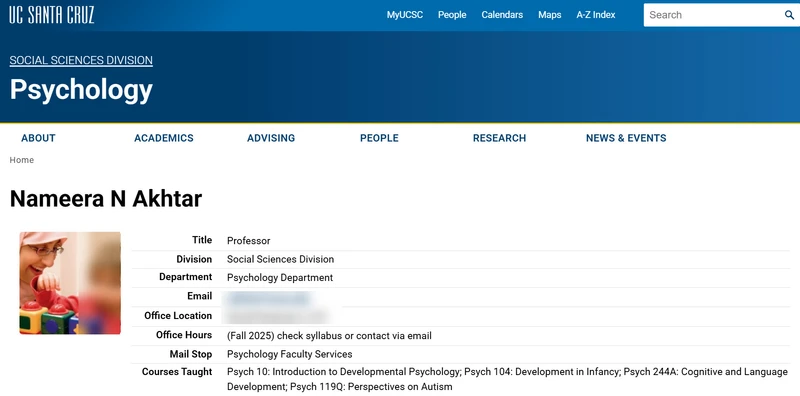The height and width of the screenshot is (396, 800).
Task: Open the ACADEMICS menu
Action: (x=164, y=138)
